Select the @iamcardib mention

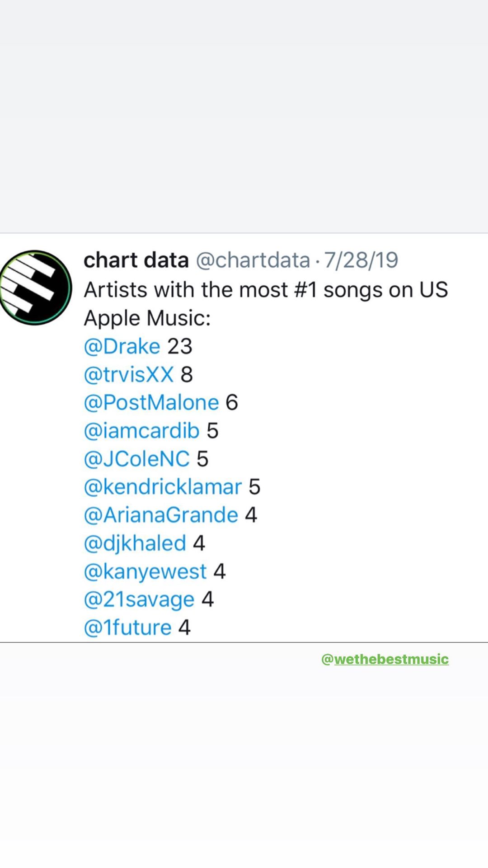tap(141, 431)
